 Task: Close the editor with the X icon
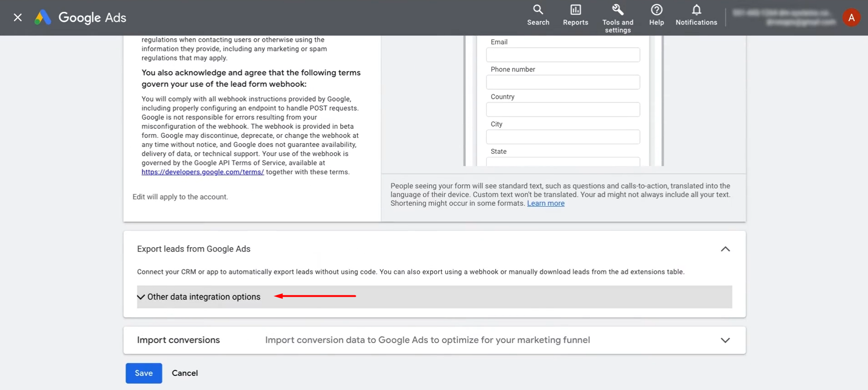click(x=18, y=17)
